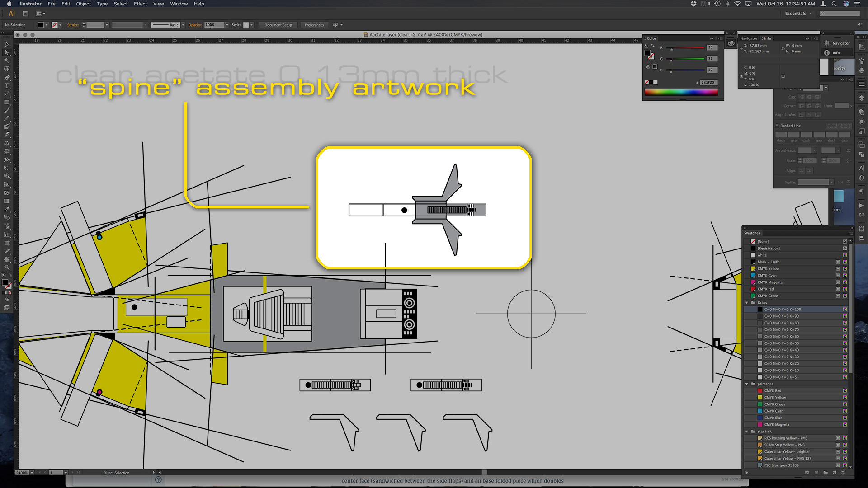The image size is (868, 488).
Task: Open the Object menu
Action: coord(83,4)
